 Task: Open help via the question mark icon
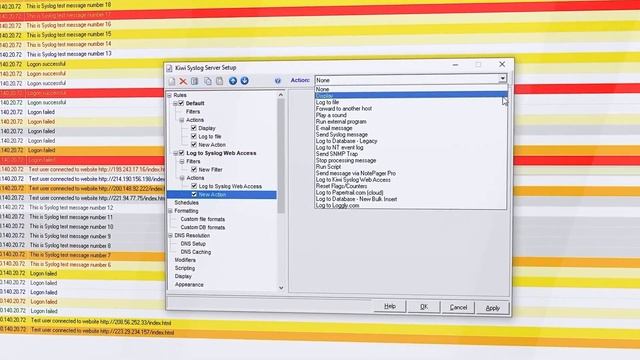(x=278, y=81)
